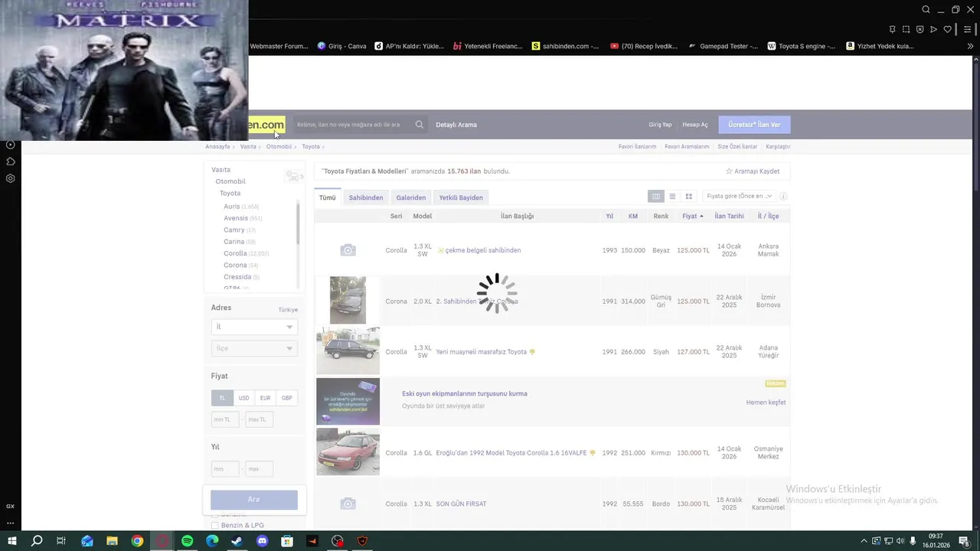Click the taskbar volume speaker icon
This screenshot has width=980, height=551.
900,541
